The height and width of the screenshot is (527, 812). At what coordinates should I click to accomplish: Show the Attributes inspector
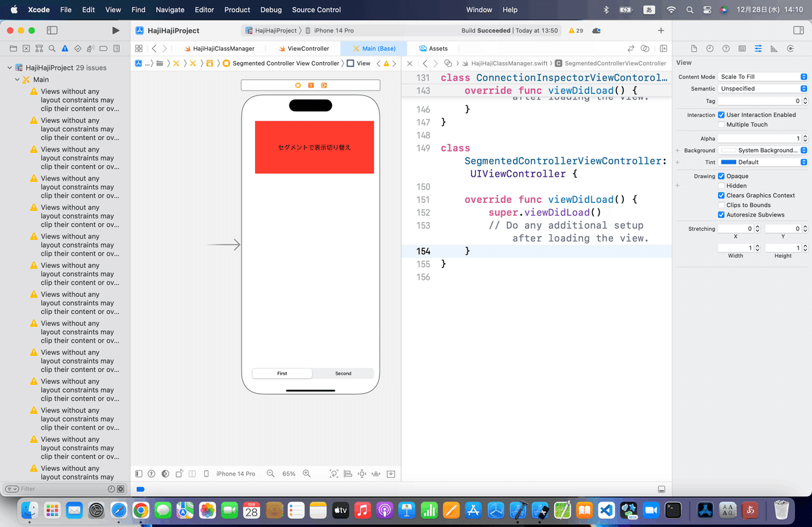pos(758,49)
